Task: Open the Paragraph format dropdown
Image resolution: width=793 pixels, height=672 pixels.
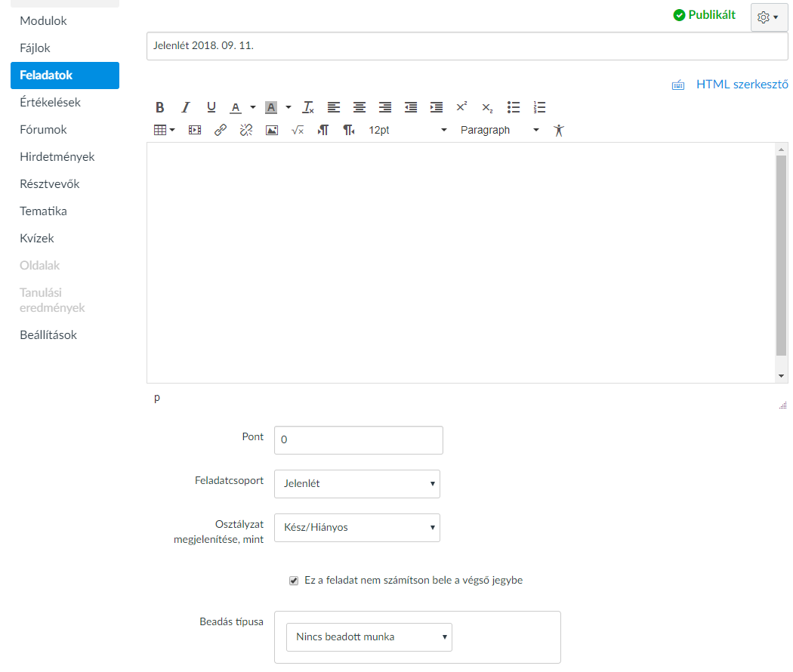Action: tap(500, 130)
